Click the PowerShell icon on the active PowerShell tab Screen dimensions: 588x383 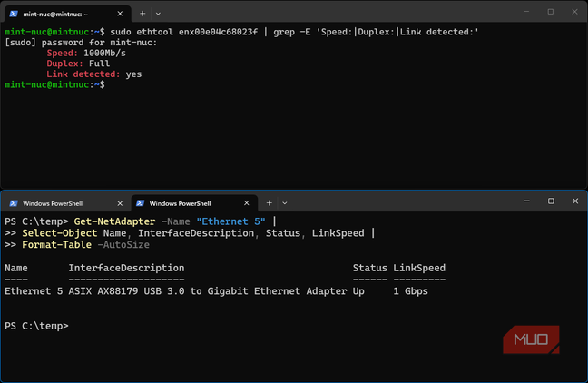pyautogui.click(x=141, y=203)
